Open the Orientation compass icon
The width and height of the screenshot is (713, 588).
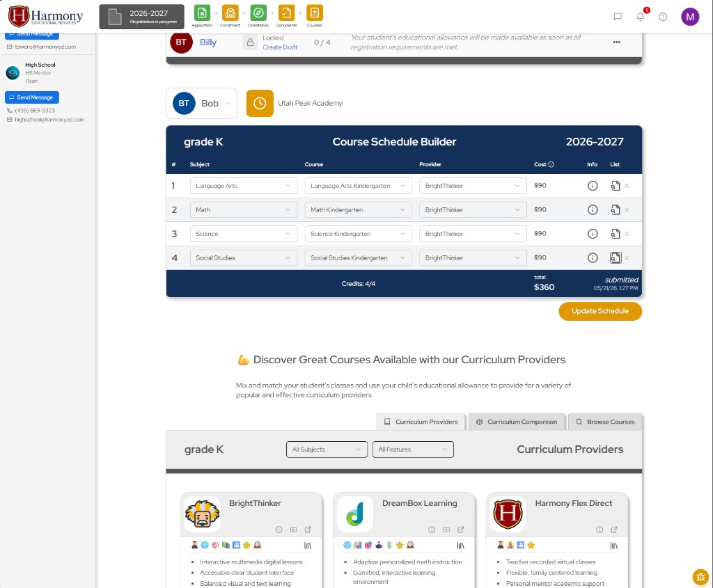(258, 13)
